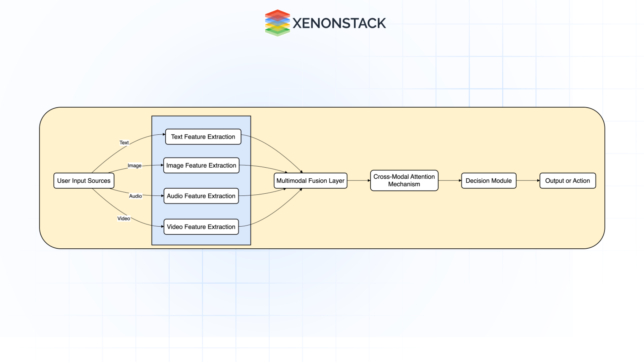Click the XENONSTACK brand name text
The height and width of the screenshot is (362, 644).
tap(339, 23)
